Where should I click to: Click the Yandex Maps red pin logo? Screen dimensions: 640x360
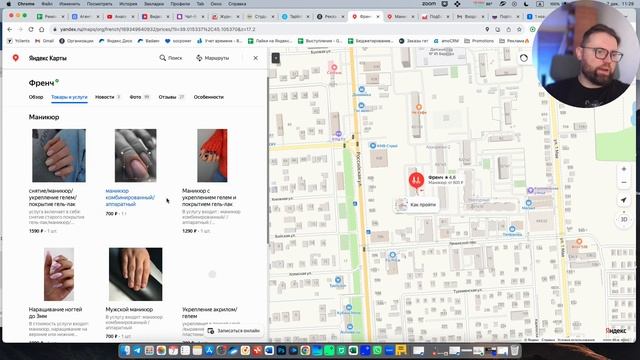pyautogui.click(x=16, y=58)
